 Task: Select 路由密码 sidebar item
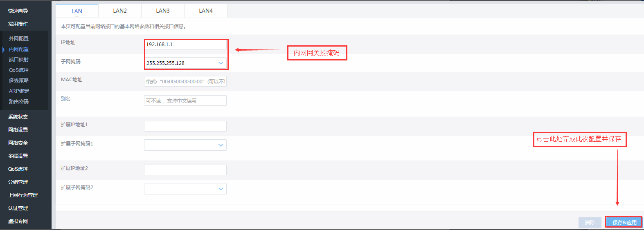(x=19, y=102)
